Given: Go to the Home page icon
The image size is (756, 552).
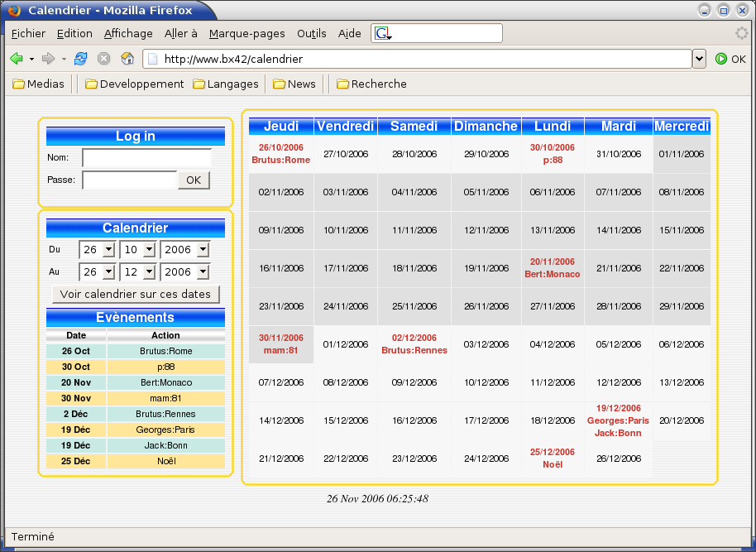Looking at the screenshot, I should pyautogui.click(x=127, y=59).
